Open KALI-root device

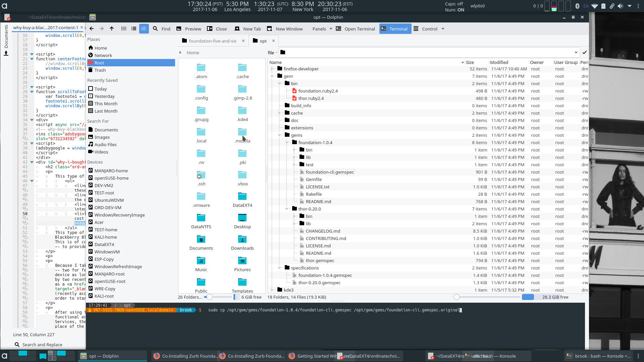pos(131,296)
